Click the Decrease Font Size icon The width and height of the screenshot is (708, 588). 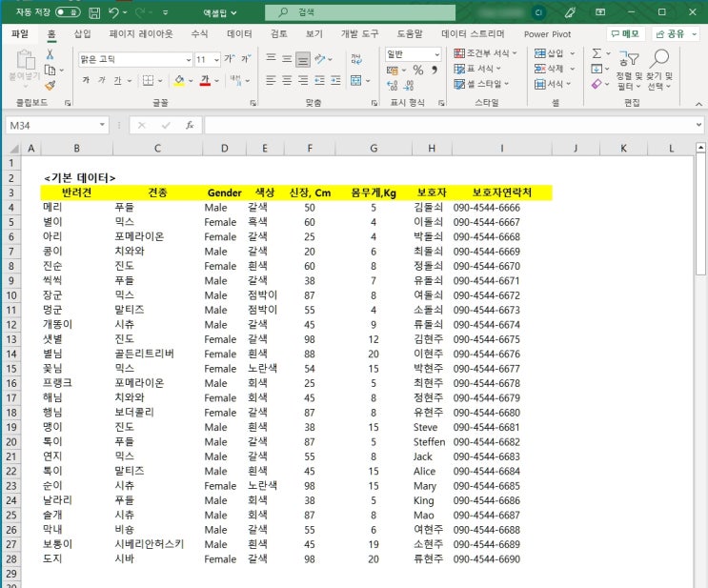click(247, 59)
